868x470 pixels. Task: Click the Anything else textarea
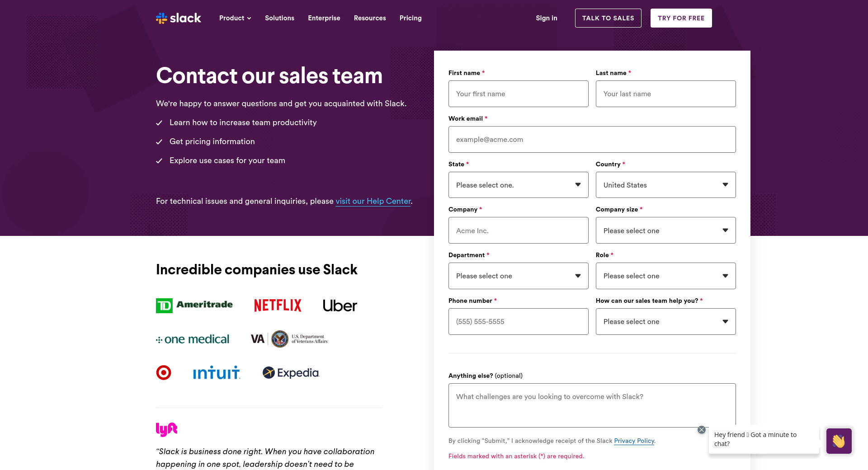coord(592,405)
